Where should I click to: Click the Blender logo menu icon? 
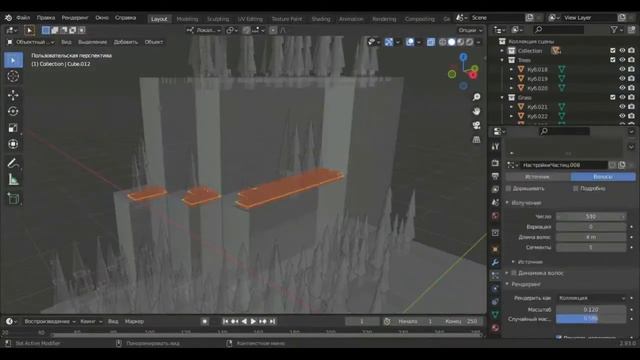tap(8, 18)
